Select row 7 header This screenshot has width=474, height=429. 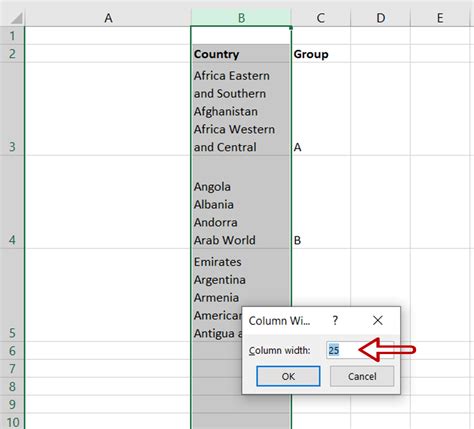click(x=12, y=368)
